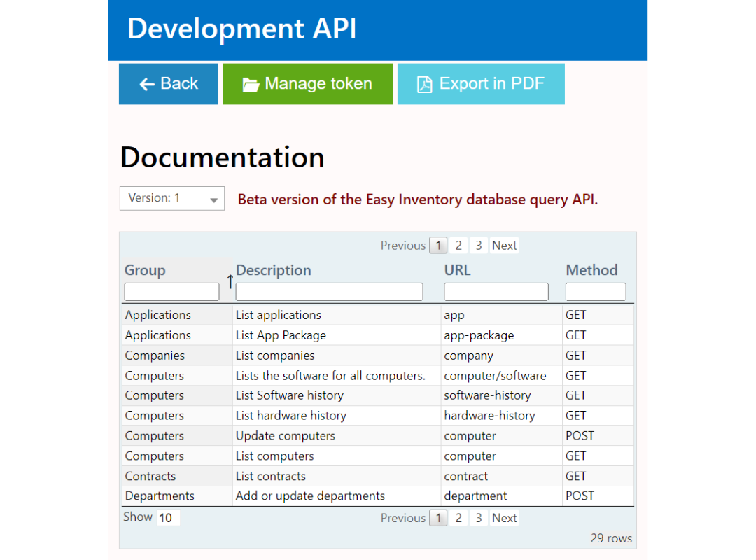This screenshot has height=560, width=756.
Task: Click the Group column sort arrow
Action: [x=230, y=281]
